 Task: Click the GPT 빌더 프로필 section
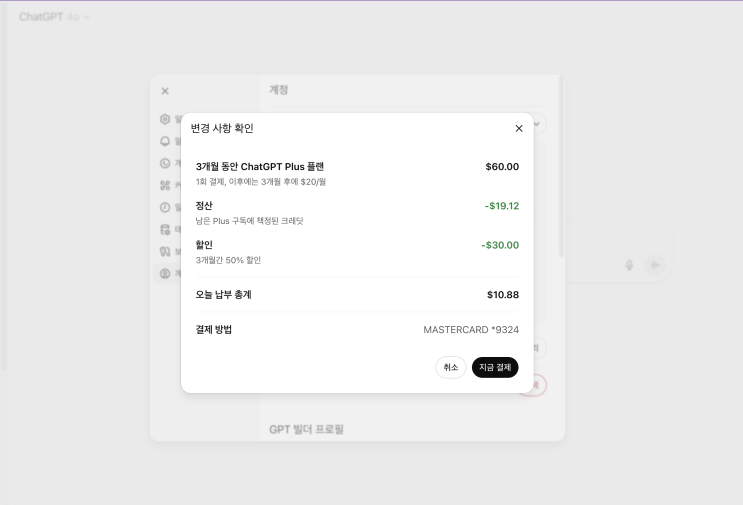(x=307, y=429)
